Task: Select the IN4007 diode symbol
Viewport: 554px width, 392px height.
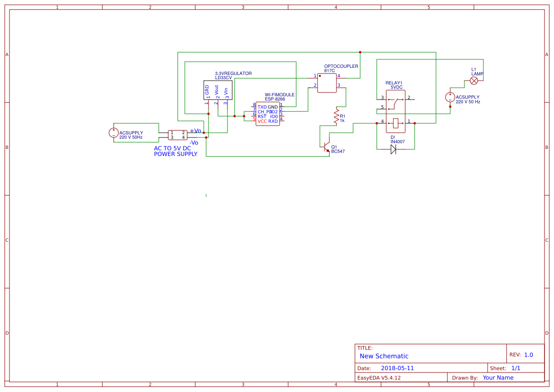Action: 394,148
